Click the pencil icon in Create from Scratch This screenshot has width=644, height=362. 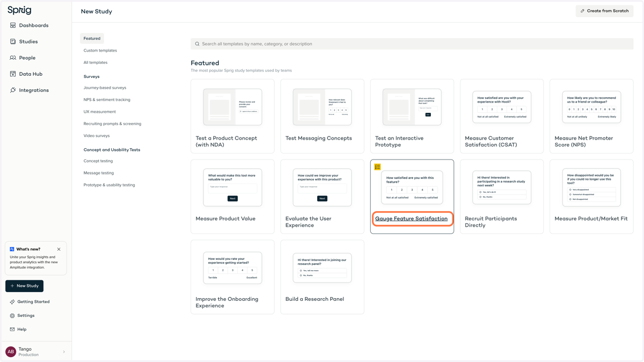click(x=583, y=11)
